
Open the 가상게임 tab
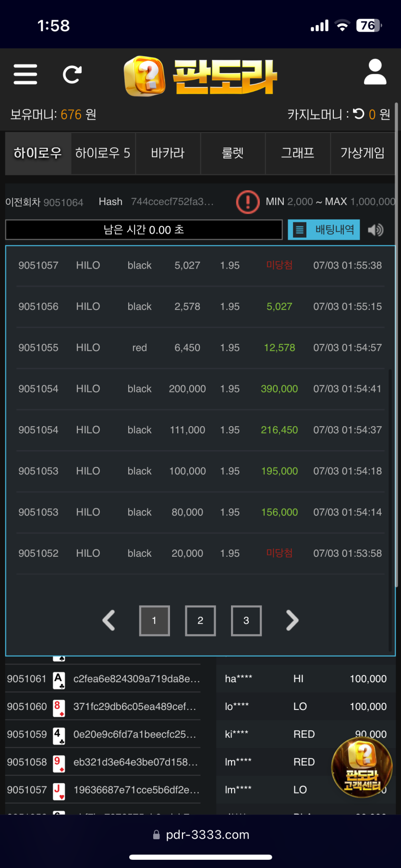coord(363,153)
